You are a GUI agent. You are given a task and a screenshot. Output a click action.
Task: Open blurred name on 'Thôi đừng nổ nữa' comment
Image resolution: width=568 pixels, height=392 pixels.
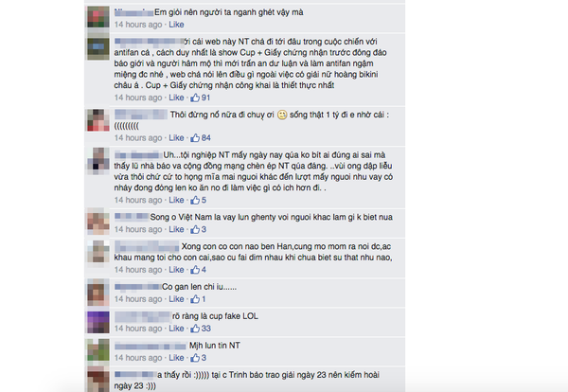141,115
